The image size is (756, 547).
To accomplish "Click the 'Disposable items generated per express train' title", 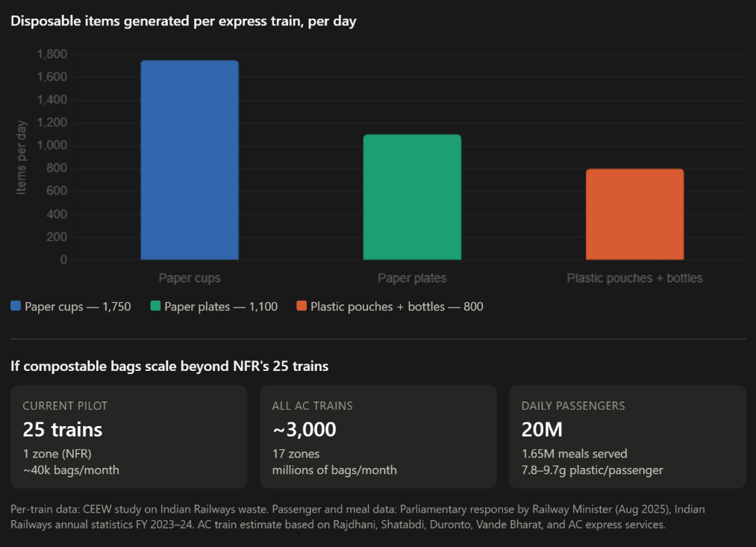I will 184,21.
